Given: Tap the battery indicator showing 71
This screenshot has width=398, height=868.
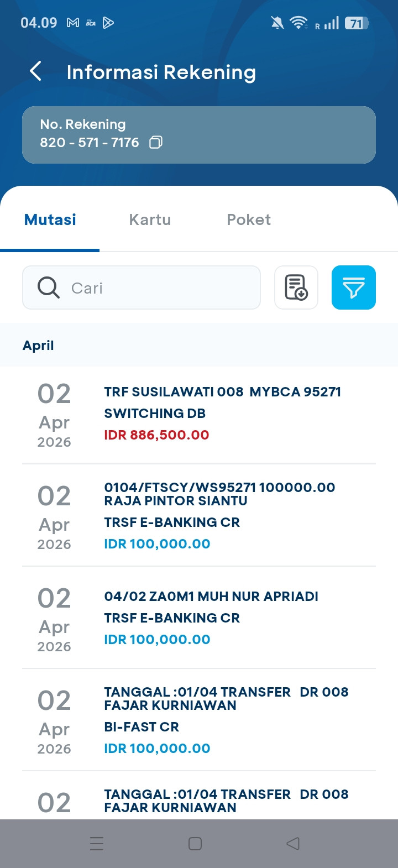Looking at the screenshot, I should click(357, 23).
